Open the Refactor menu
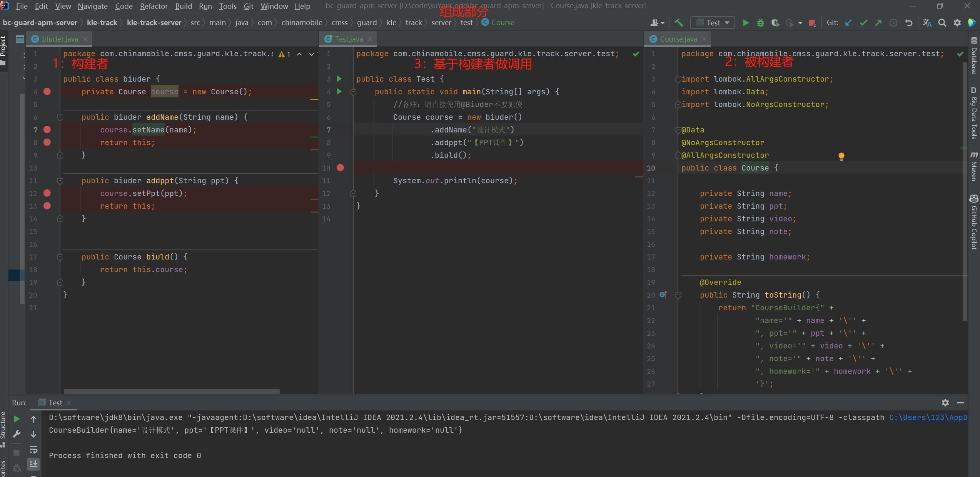The image size is (980, 477). tap(154, 6)
